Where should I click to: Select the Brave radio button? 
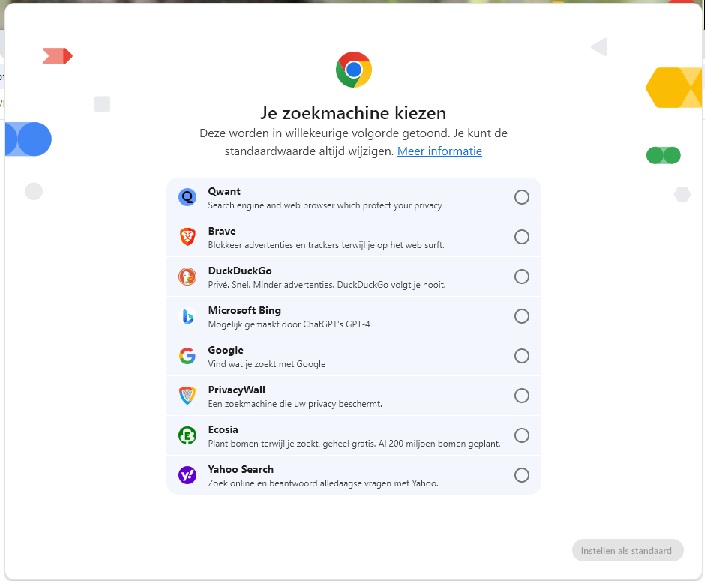pyautogui.click(x=521, y=237)
